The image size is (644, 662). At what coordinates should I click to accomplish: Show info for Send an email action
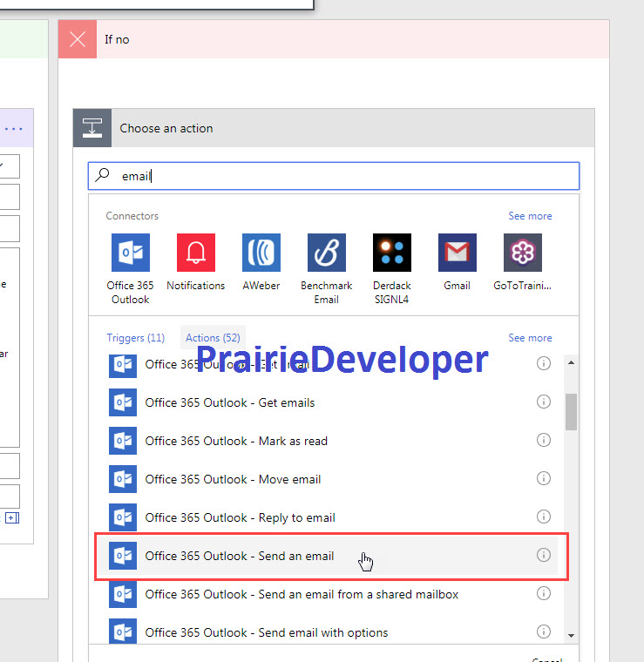pos(544,555)
